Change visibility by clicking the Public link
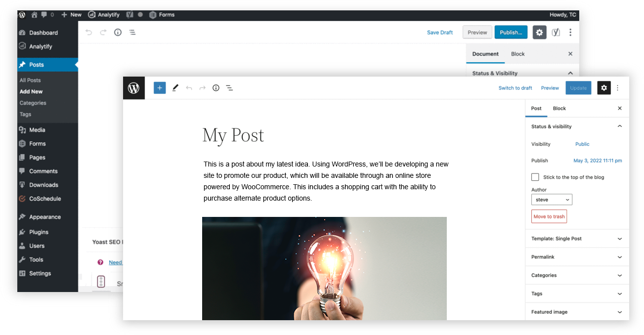Viewport: 644px width, 335px height. pyautogui.click(x=582, y=144)
